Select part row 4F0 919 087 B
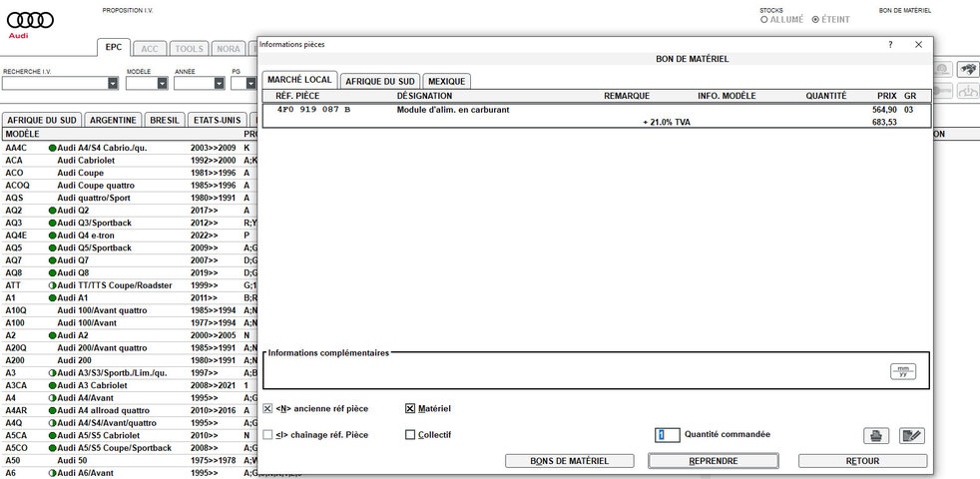The width and height of the screenshot is (980, 479). coord(597,110)
